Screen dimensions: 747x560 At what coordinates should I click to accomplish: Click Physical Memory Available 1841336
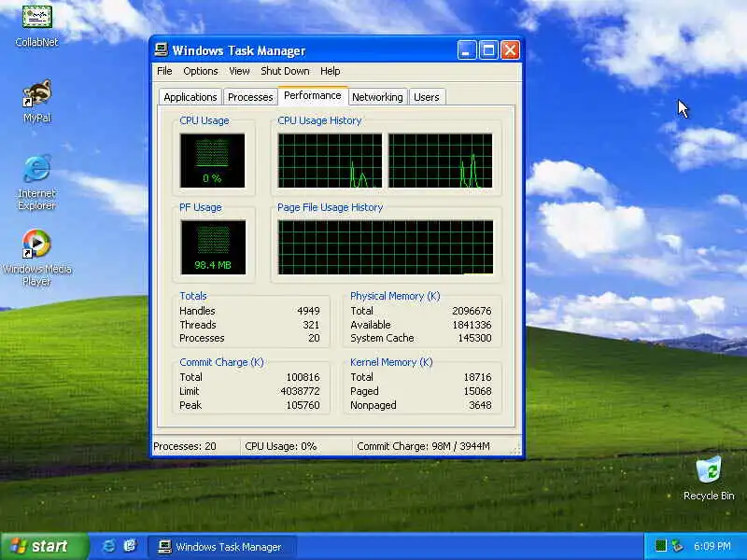(x=472, y=325)
